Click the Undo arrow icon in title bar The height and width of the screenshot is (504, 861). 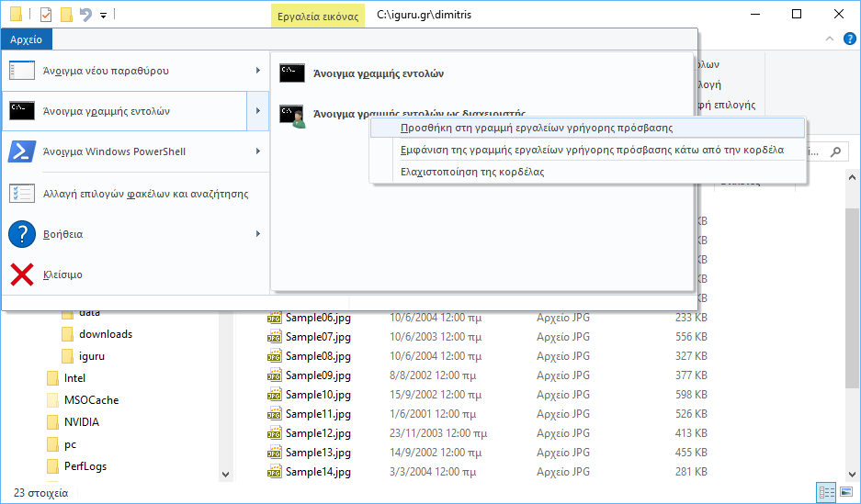(x=85, y=15)
